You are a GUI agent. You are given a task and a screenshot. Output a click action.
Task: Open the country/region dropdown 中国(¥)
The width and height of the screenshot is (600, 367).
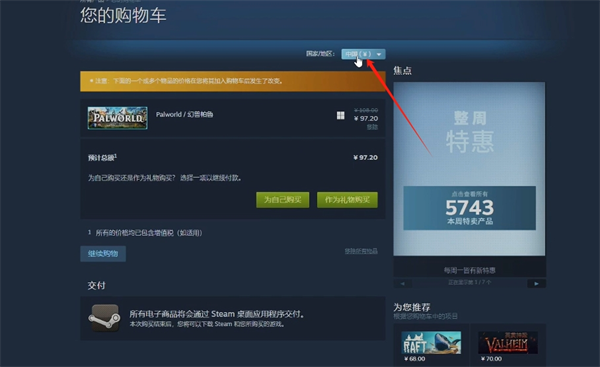pos(363,54)
